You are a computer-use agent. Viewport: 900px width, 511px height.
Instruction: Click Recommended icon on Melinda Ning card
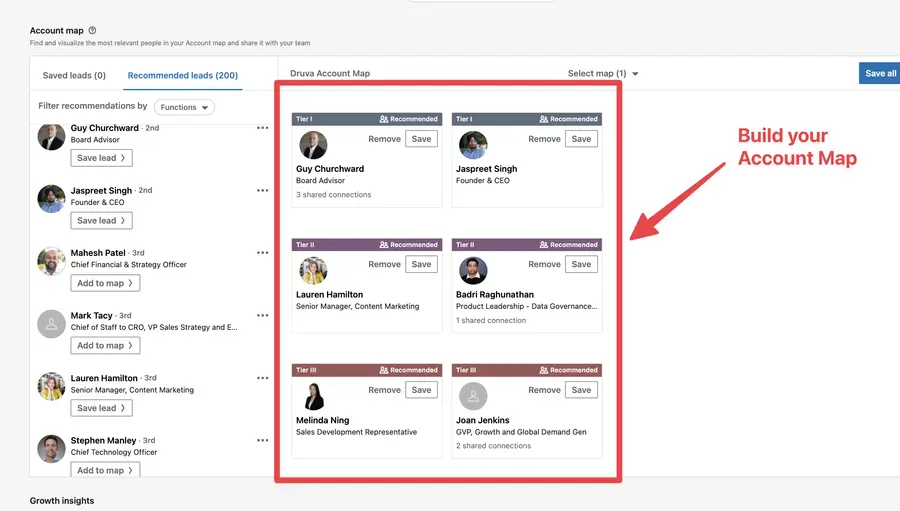(383, 370)
